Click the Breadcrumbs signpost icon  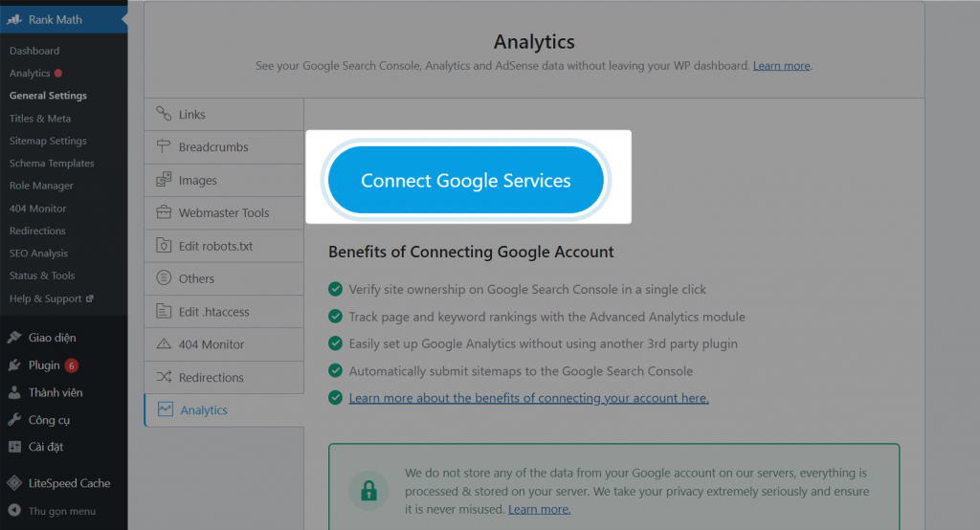click(164, 146)
